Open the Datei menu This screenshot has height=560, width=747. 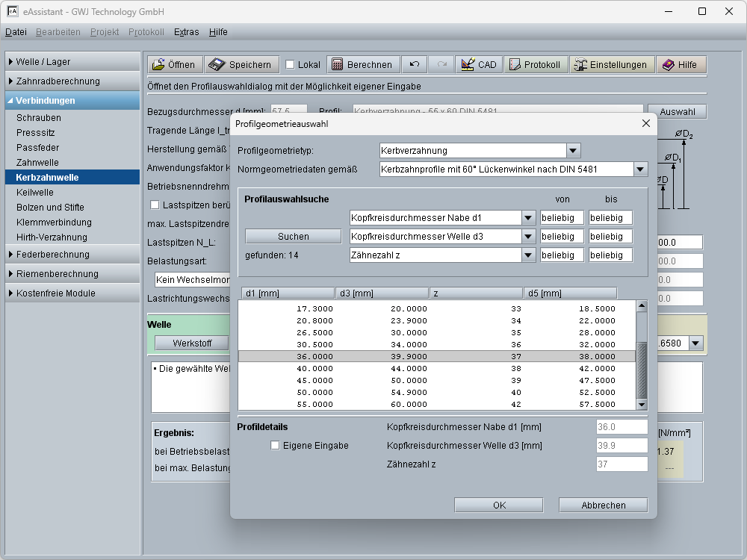(x=16, y=32)
